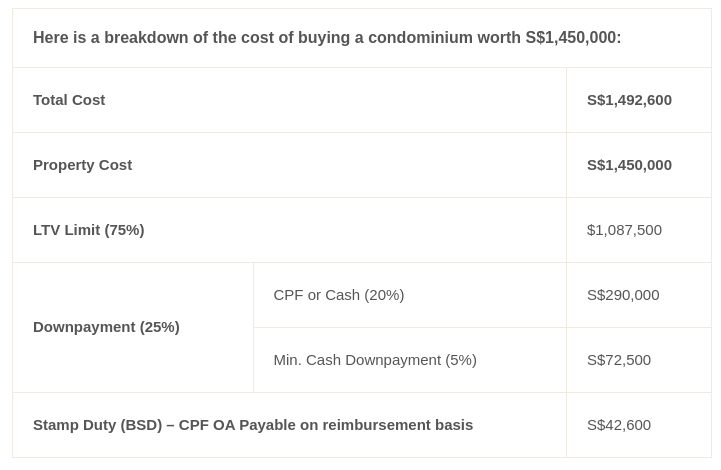Click S$1,450,000 in the Property Cost row
The width and height of the screenshot is (721, 470).
(x=629, y=165)
